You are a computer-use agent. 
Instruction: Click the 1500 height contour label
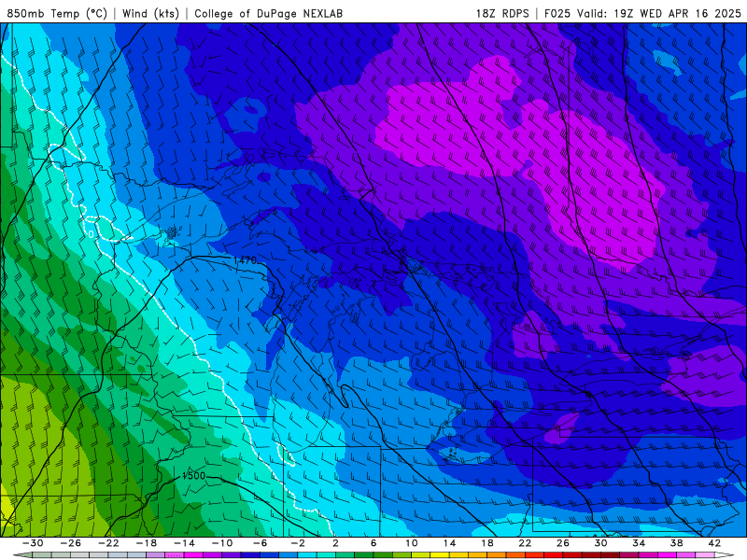(193, 476)
